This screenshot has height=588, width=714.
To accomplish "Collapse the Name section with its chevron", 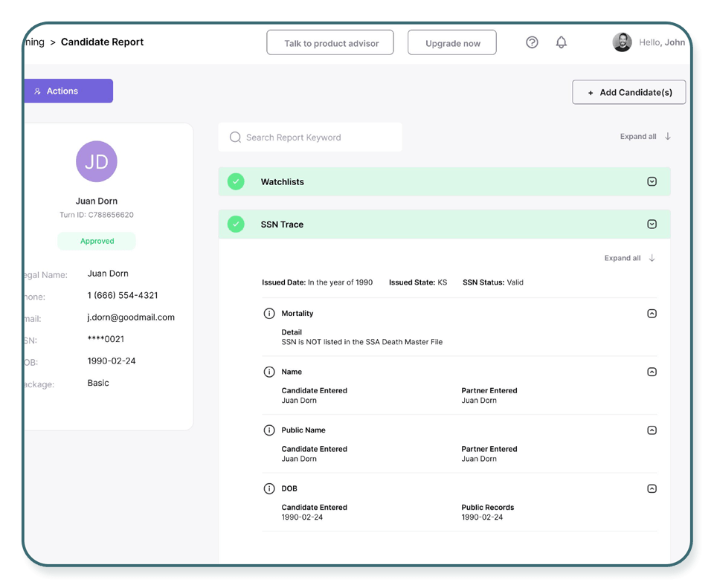I will pos(652,371).
